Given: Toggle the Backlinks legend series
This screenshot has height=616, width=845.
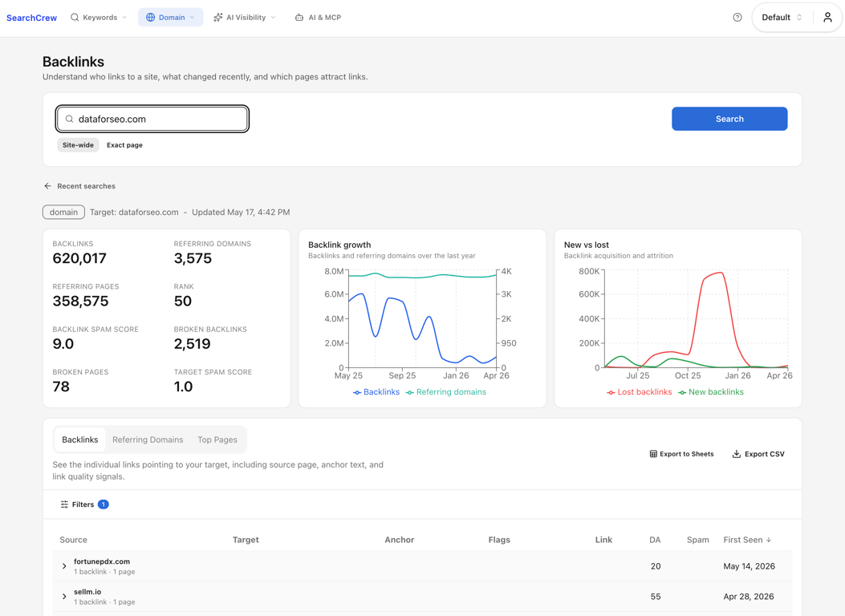Looking at the screenshot, I should tap(376, 392).
